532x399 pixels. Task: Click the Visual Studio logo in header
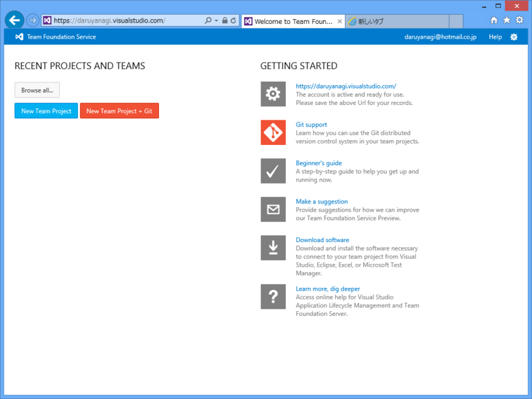[19, 37]
